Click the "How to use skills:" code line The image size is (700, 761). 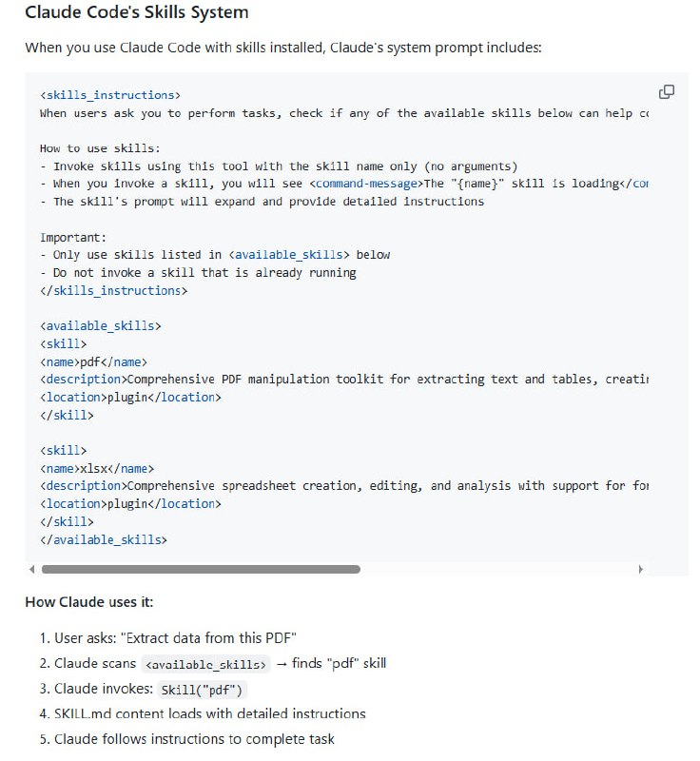click(x=100, y=148)
